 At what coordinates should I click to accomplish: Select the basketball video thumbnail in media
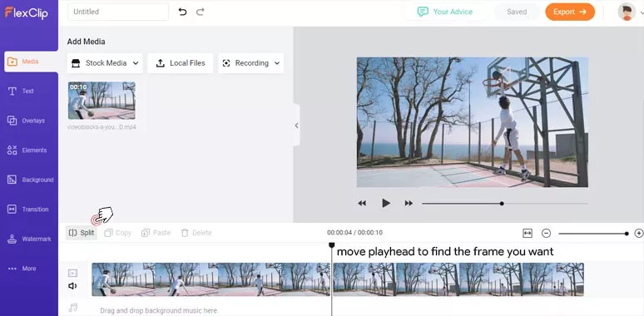tap(102, 101)
